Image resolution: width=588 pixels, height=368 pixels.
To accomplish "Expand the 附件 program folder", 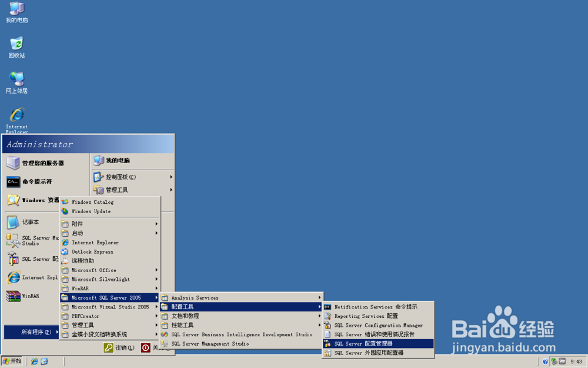I will click(111, 224).
